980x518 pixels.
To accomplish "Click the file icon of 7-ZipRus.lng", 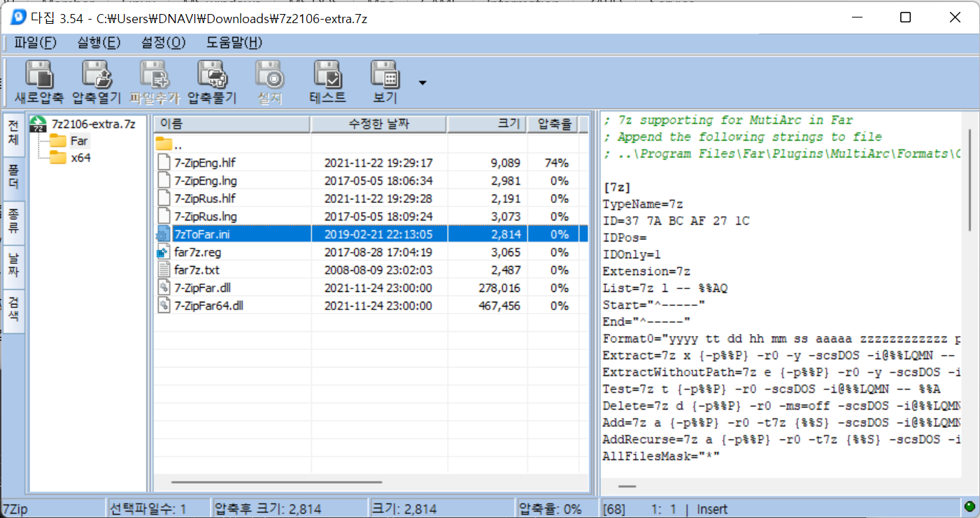I will 164,216.
